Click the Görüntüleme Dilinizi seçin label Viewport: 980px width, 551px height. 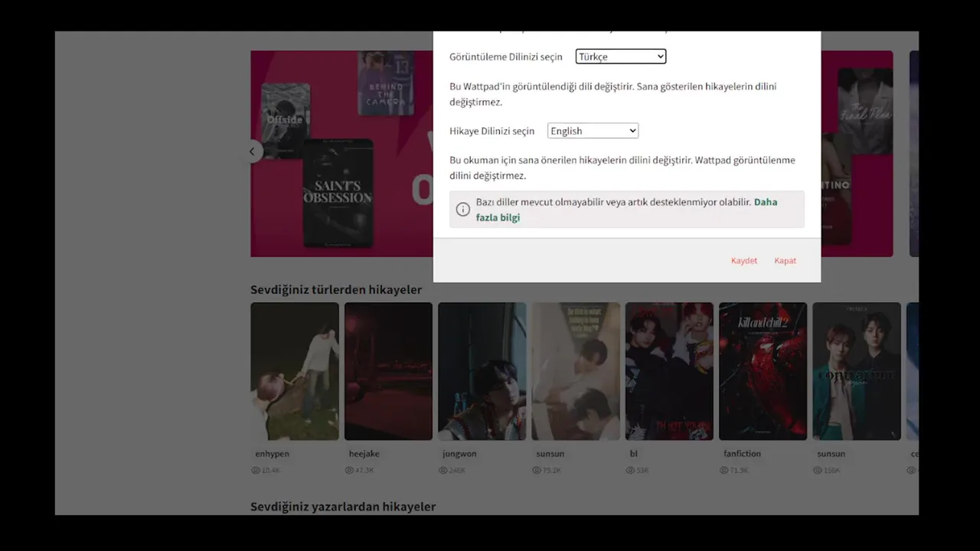click(x=505, y=57)
